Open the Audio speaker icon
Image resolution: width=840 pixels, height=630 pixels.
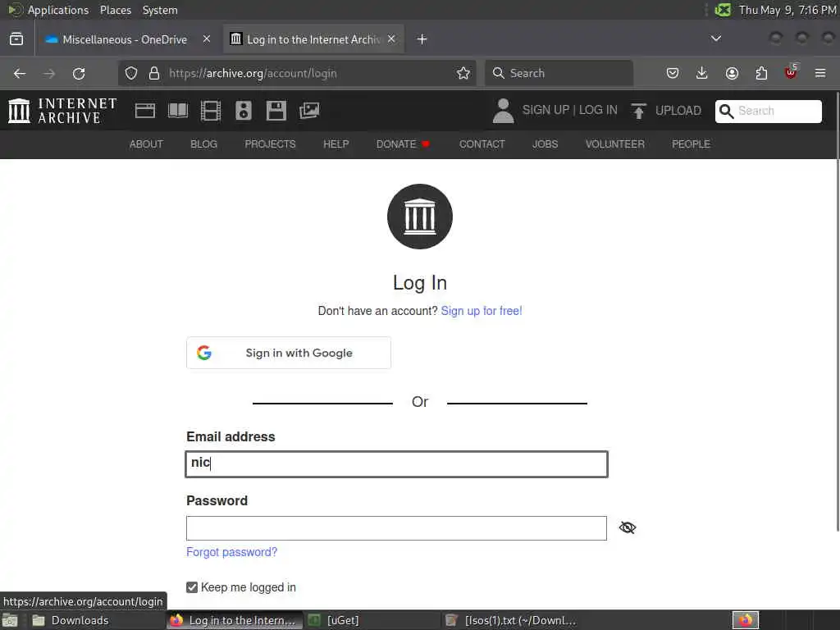243,111
